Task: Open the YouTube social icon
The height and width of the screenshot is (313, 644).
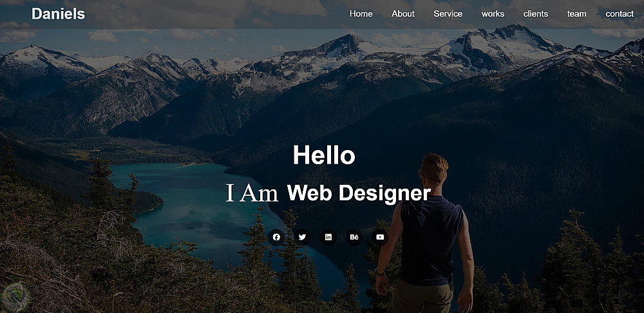Action: pos(380,238)
